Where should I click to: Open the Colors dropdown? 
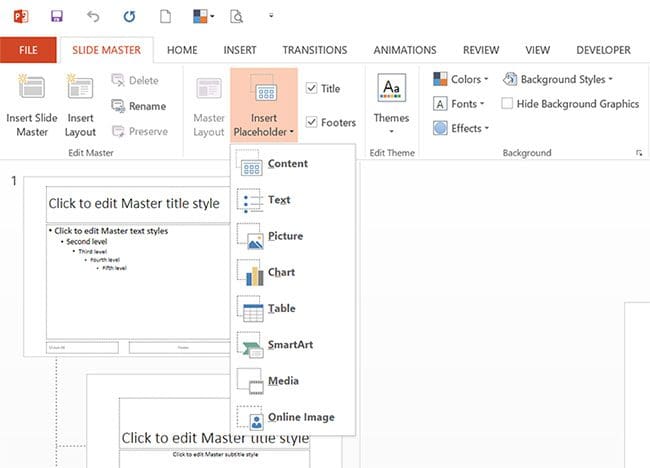point(461,79)
